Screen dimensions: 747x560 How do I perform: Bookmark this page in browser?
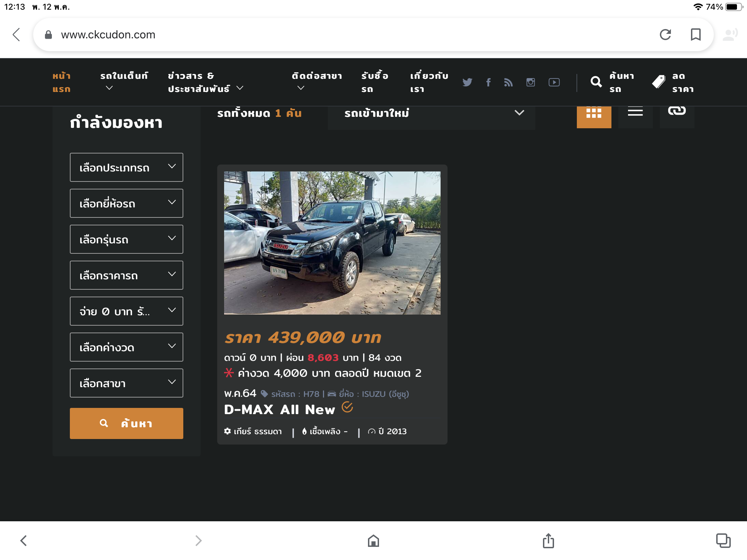(695, 35)
